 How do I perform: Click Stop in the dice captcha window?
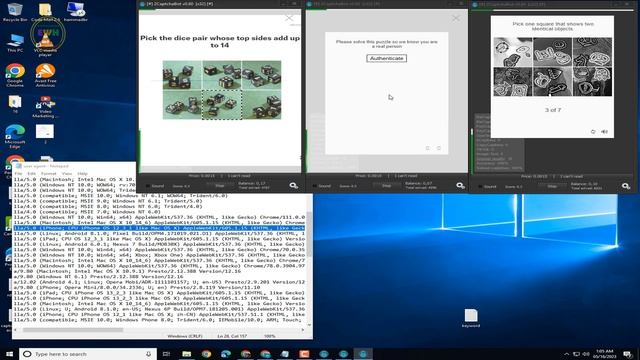pyautogui.click(x=220, y=186)
